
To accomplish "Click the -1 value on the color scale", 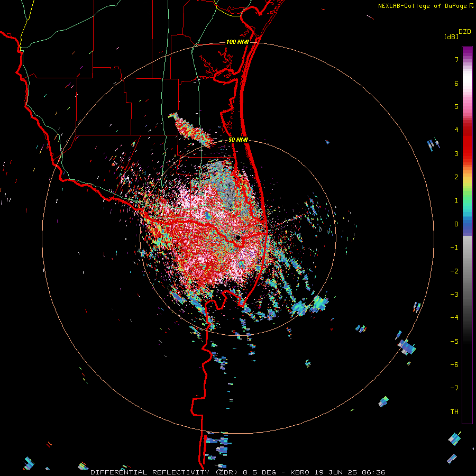I will pos(454,248).
